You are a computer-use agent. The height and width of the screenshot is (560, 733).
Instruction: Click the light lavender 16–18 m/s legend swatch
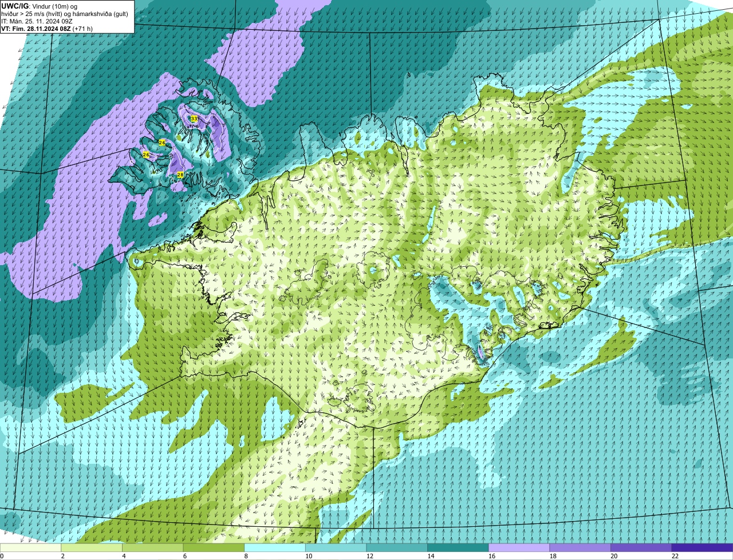519,548
